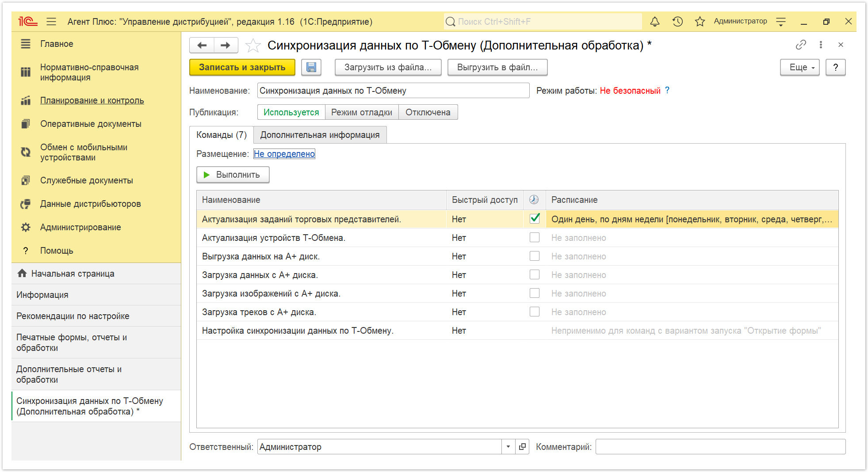Click the schedule clock column header
Viewport: 868px width, 472px height.
(534, 200)
